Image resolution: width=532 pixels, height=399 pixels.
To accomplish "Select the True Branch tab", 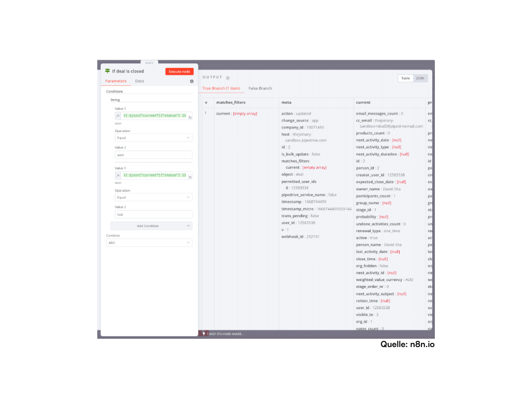I will pos(221,88).
